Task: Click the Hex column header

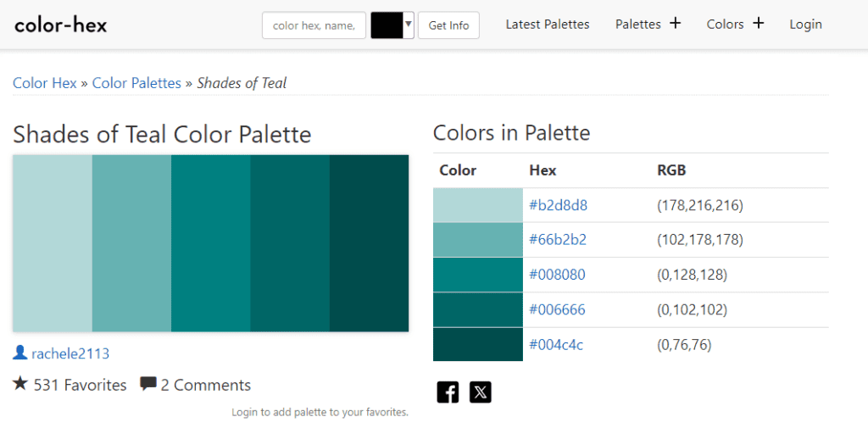Action: (542, 170)
